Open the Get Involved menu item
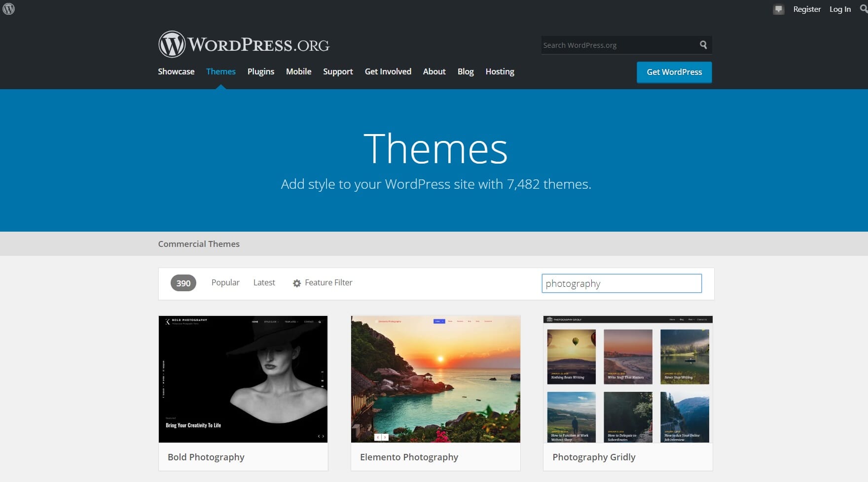868x482 pixels. tap(388, 71)
